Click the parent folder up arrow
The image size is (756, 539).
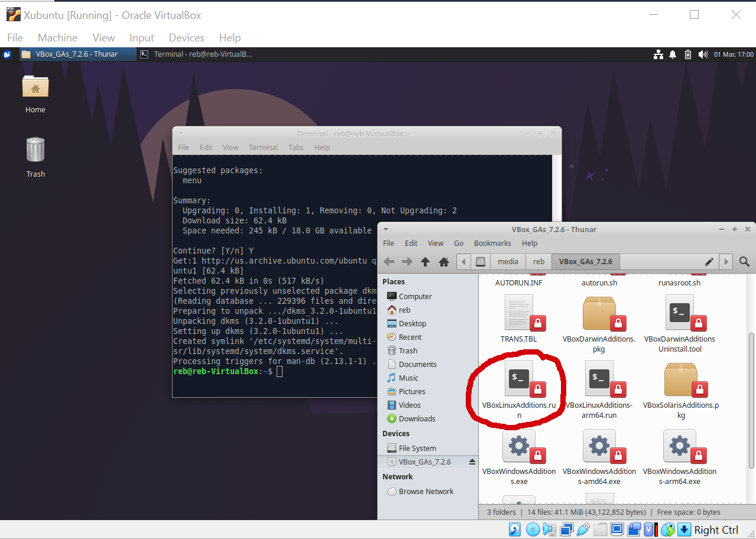coord(425,261)
